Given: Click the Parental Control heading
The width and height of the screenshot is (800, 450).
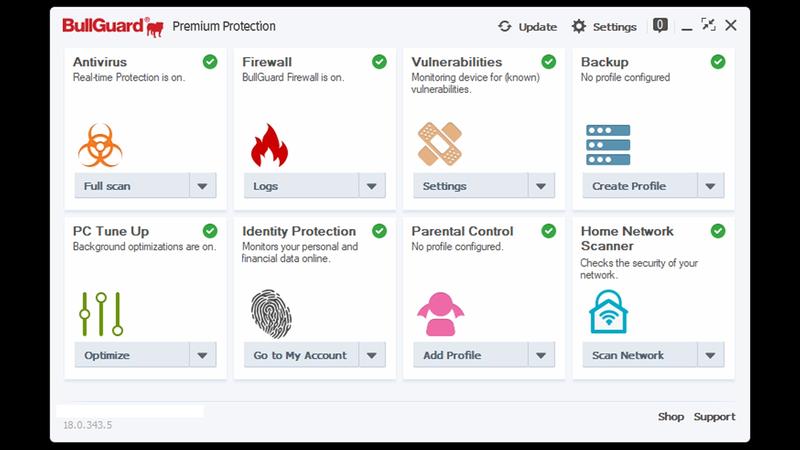Looking at the screenshot, I should coord(462,231).
